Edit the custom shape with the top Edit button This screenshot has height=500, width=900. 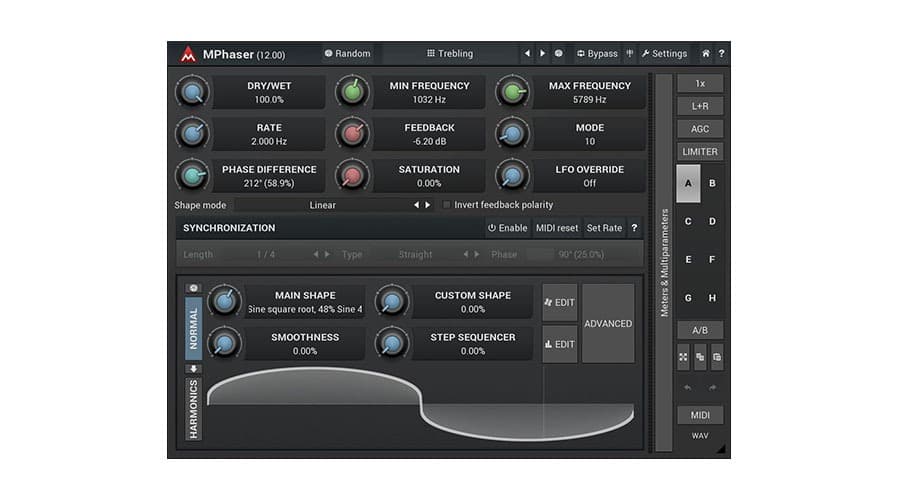click(x=560, y=303)
